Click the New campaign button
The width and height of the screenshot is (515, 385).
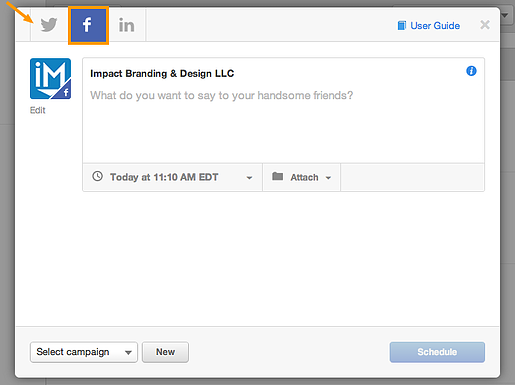click(165, 352)
